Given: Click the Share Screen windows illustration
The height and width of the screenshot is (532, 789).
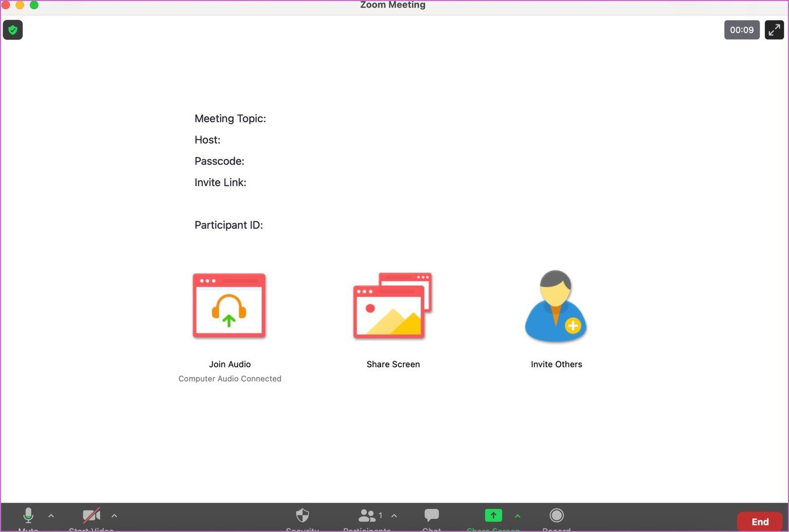Looking at the screenshot, I should pyautogui.click(x=393, y=306).
